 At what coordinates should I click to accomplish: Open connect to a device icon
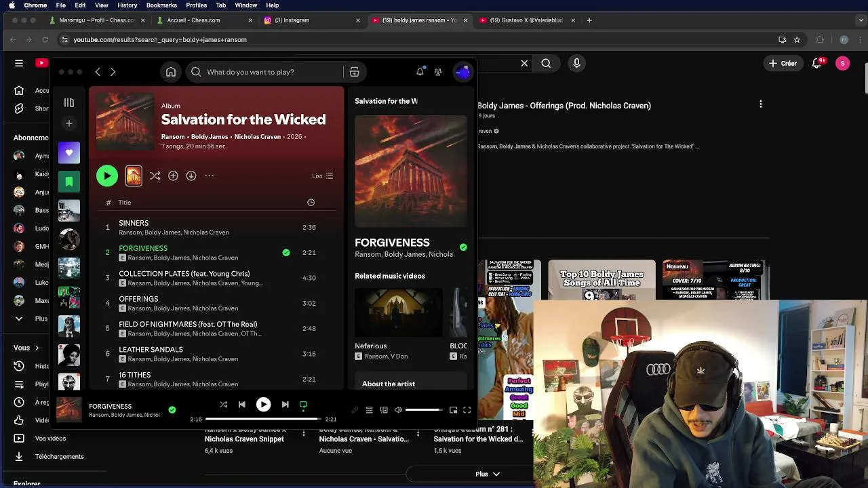point(384,410)
